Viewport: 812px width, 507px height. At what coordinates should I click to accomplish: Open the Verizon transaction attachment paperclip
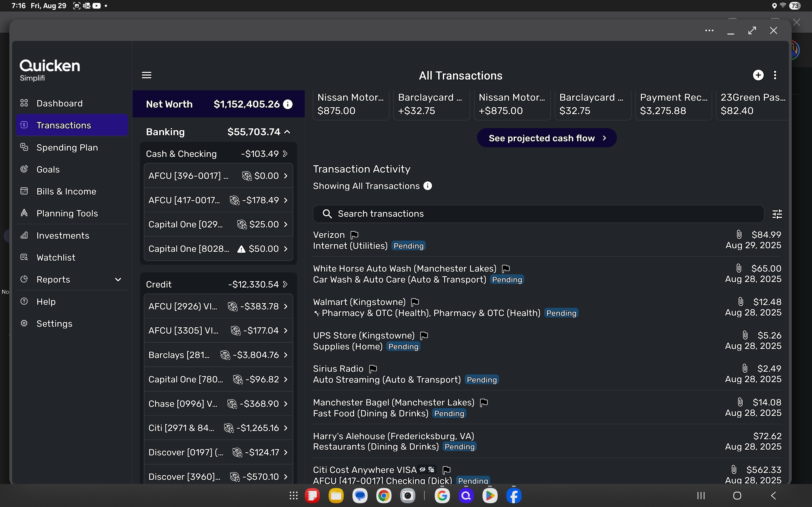(739, 234)
